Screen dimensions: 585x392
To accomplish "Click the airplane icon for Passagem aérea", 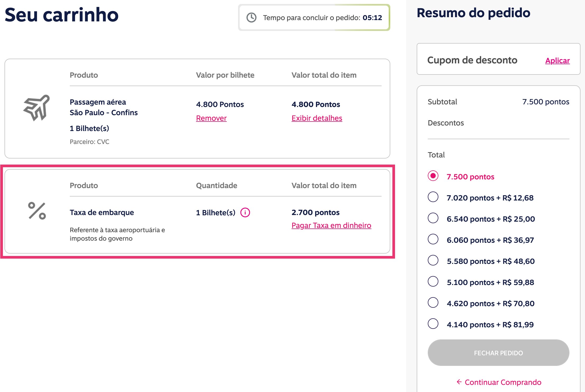I will (x=36, y=108).
